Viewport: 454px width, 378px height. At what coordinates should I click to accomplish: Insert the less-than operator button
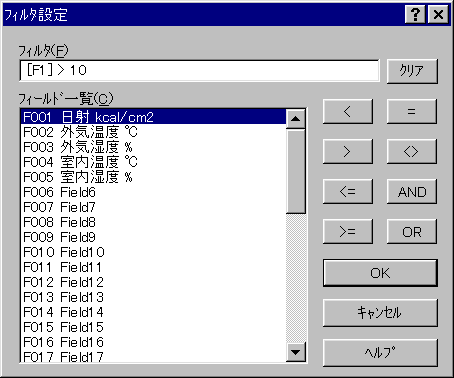[348, 111]
